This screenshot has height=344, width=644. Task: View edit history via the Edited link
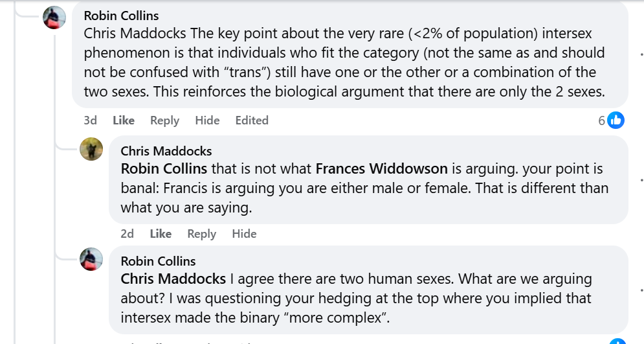point(252,120)
